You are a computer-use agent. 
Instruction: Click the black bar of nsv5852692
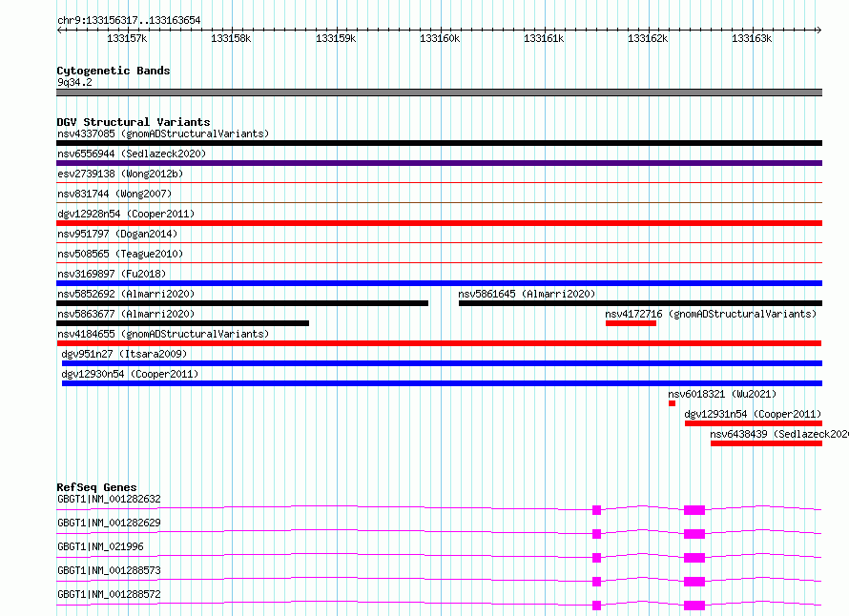pyautogui.click(x=242, y=303)
